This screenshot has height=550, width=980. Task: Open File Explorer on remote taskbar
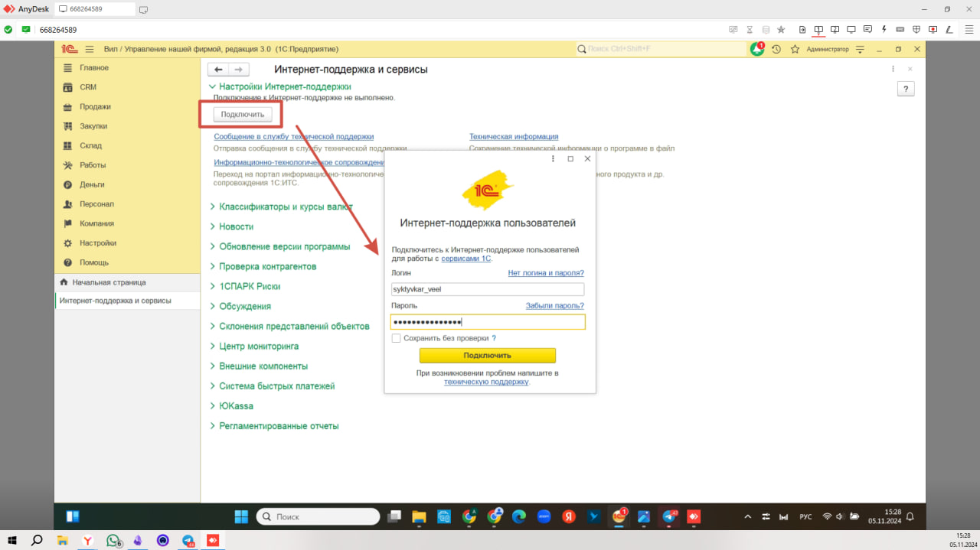pos(419,516)
